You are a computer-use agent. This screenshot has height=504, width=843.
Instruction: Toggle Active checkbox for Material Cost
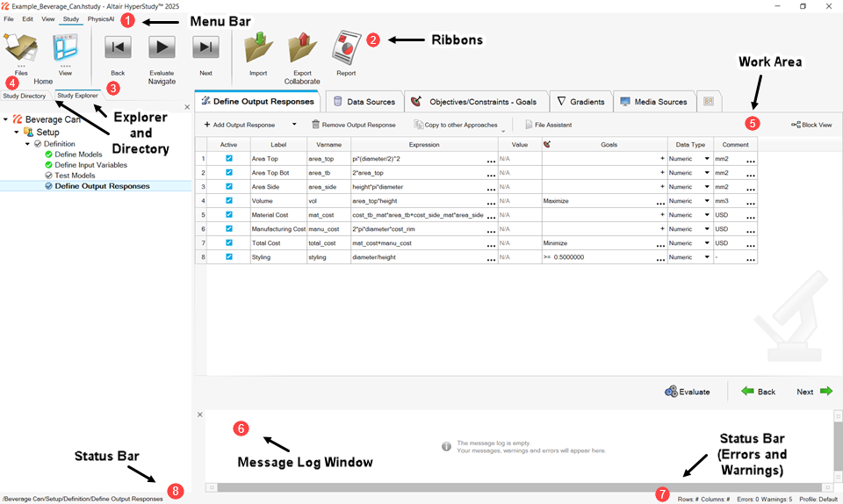(229, 214)
